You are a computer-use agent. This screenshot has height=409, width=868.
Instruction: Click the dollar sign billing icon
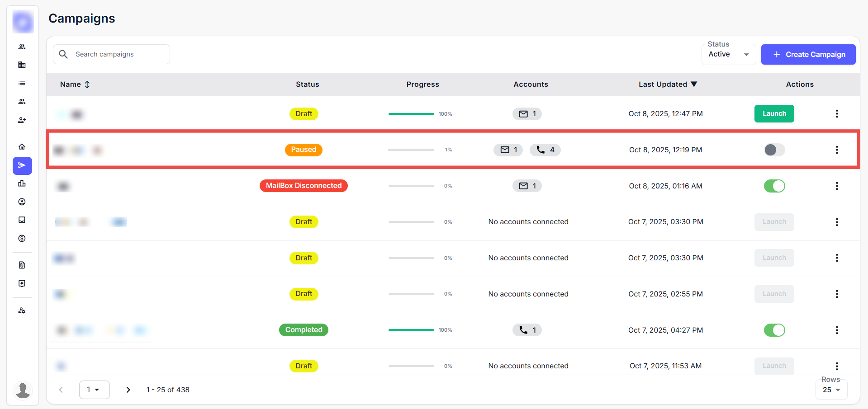[22, 238]
